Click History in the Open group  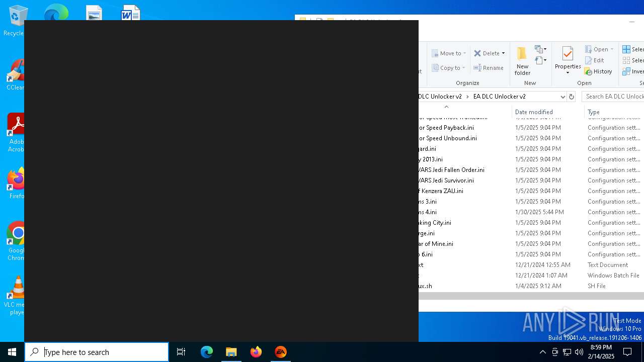coord(598,71)
